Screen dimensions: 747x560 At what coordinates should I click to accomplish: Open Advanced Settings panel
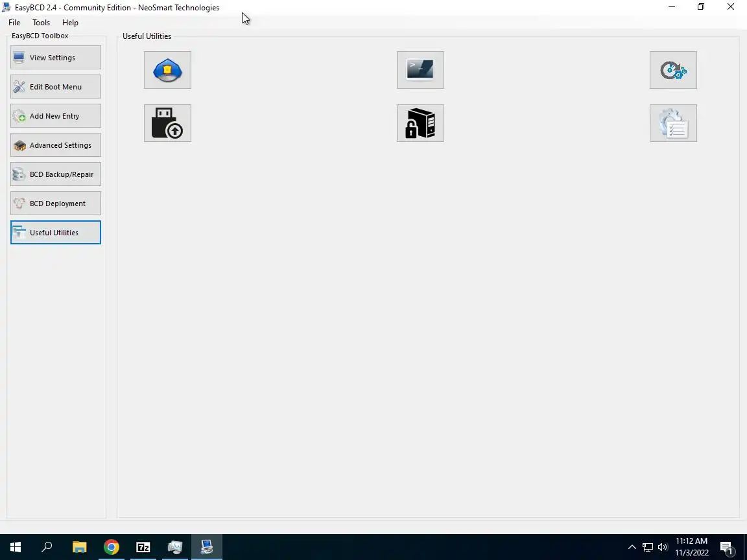pyautogui.click(x=56, y=145)
